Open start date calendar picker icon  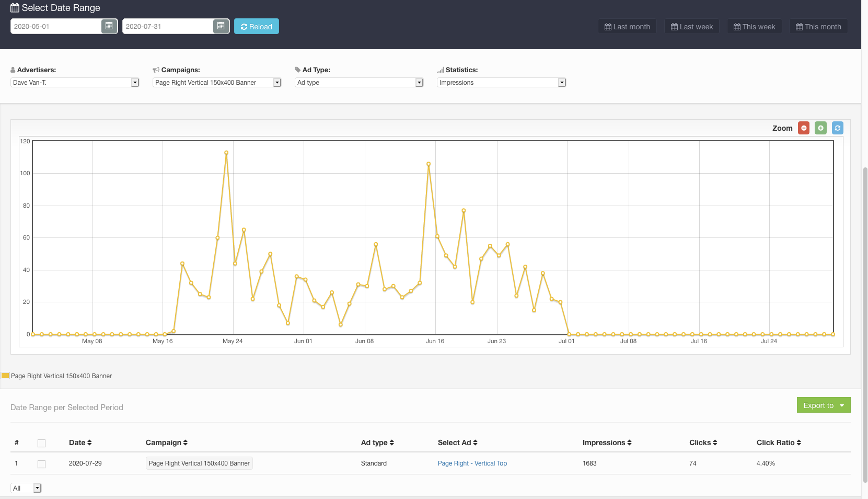tap(109, 26)
